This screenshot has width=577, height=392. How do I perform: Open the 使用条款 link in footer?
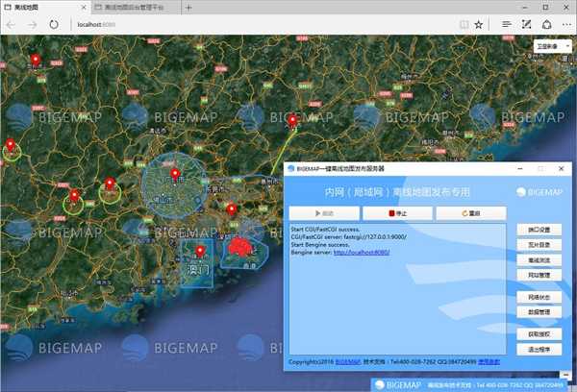point(489,361)
